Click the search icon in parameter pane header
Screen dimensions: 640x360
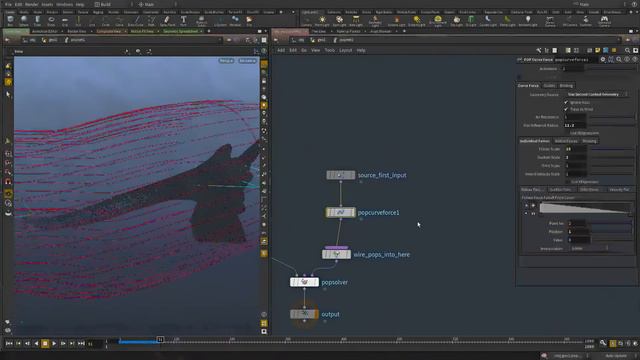coord(619,60)
